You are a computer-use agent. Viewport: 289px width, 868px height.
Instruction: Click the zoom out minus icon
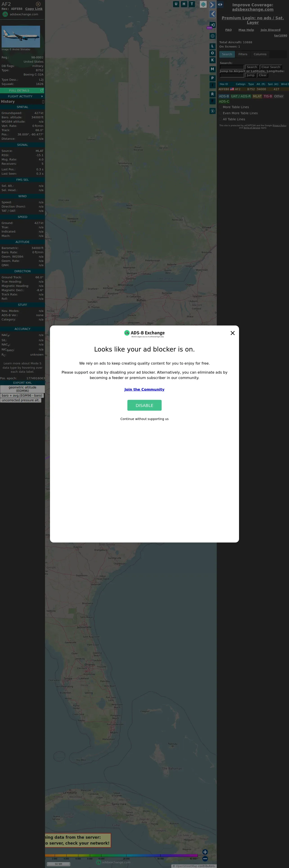[x=205, y=859]
